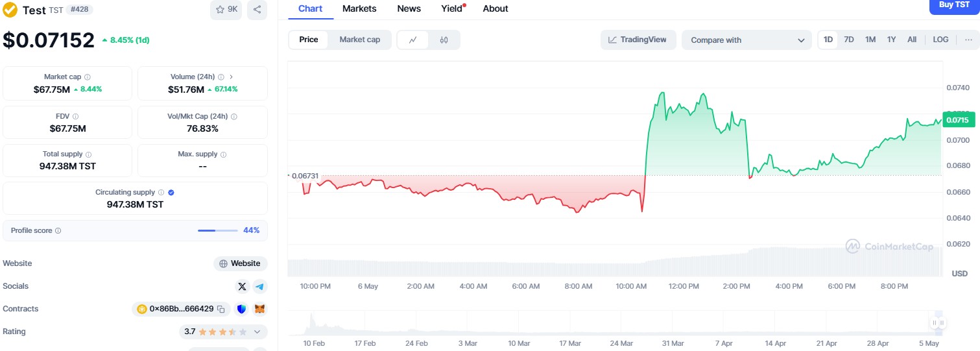Toggle the chart to Price view
Viewport: 980px width, 351px height.
(309, 40)
